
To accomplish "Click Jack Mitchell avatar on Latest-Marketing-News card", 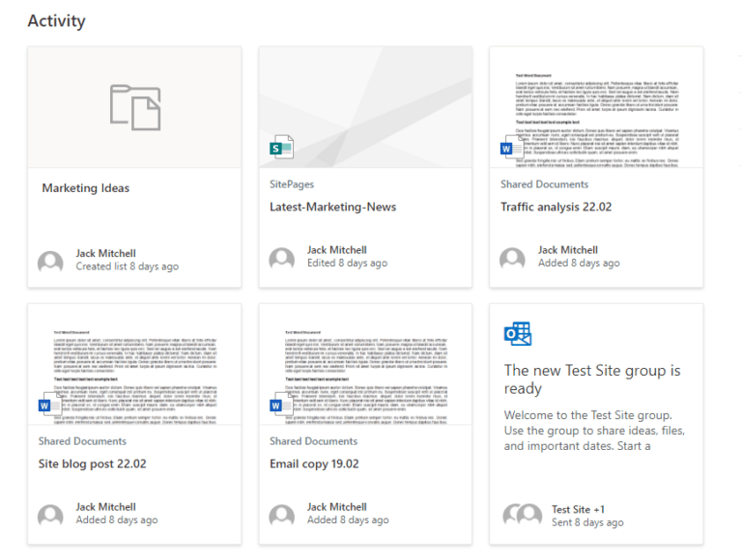I will click(282, 258).
